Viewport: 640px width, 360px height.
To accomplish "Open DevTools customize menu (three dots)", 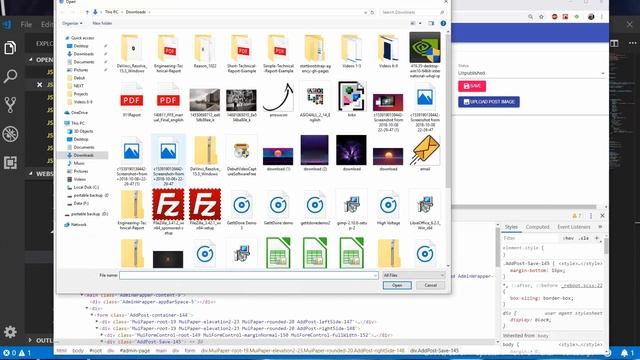I will coord(591,216).
